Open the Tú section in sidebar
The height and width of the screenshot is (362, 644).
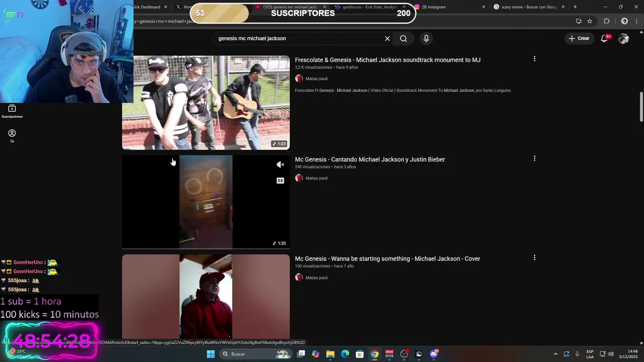point(12,136)
